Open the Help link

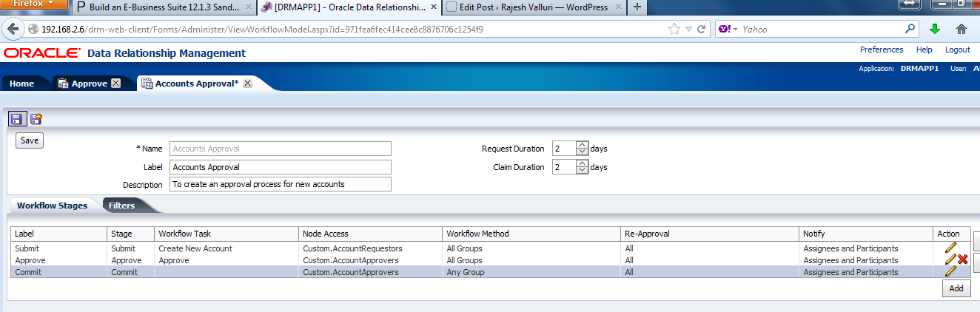click(x=924, y=50)
